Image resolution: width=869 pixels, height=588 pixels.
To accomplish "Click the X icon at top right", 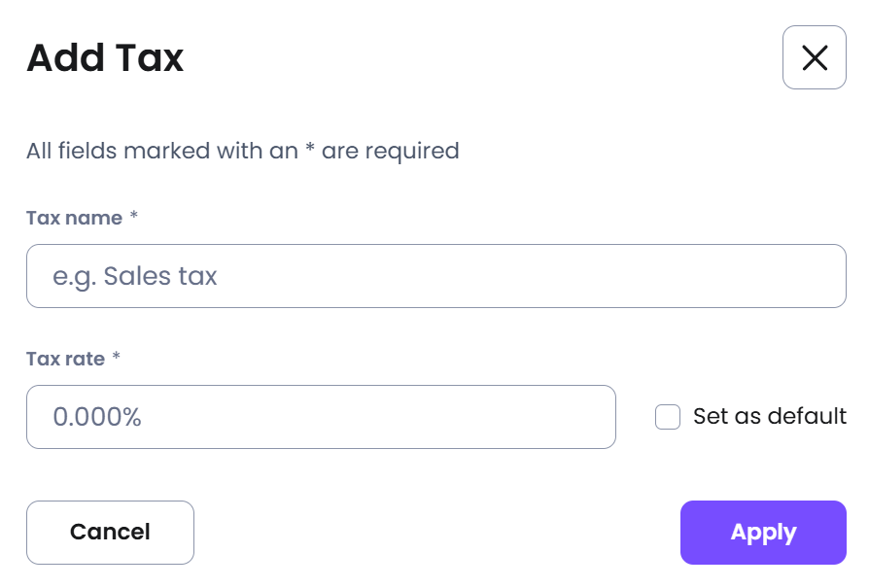I will tap(815, 57).
